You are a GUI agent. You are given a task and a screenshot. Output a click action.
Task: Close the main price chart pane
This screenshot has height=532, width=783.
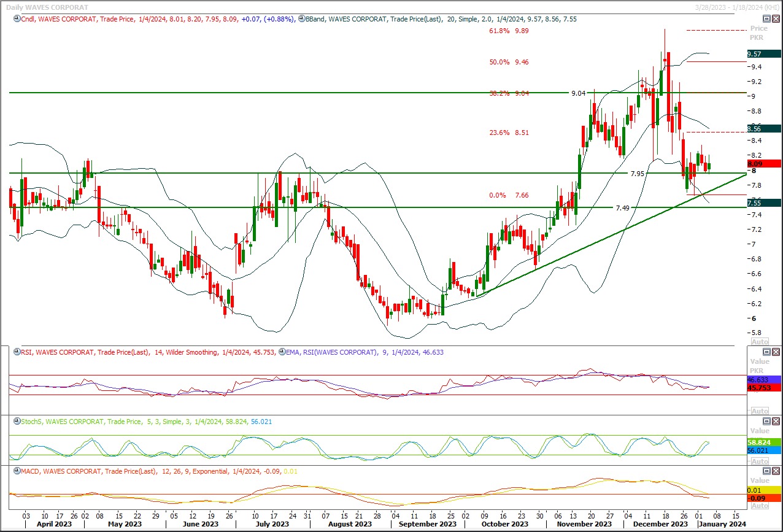pyautogui.click(x=776, y=19)
